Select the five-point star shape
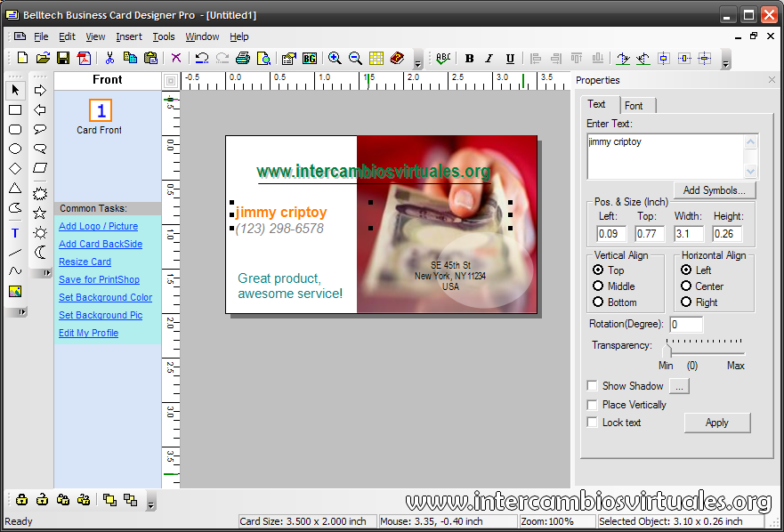Image resolution: width=784 pixels, height=532 pixels. coord(40,213)
